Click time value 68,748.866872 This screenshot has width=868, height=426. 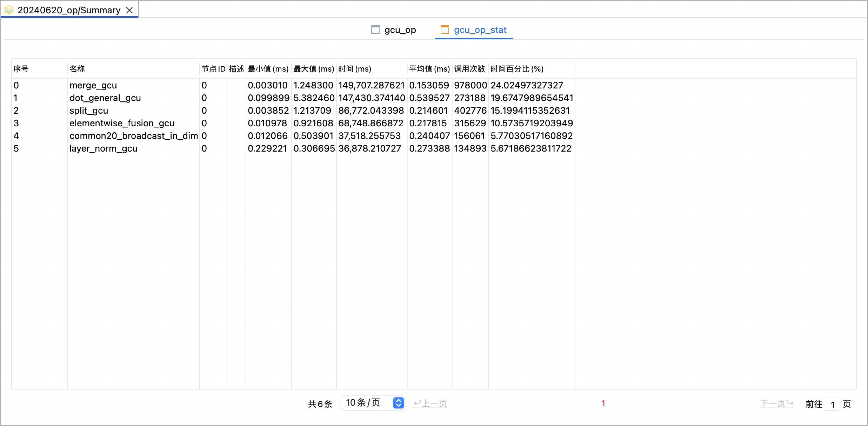[371, 123]
